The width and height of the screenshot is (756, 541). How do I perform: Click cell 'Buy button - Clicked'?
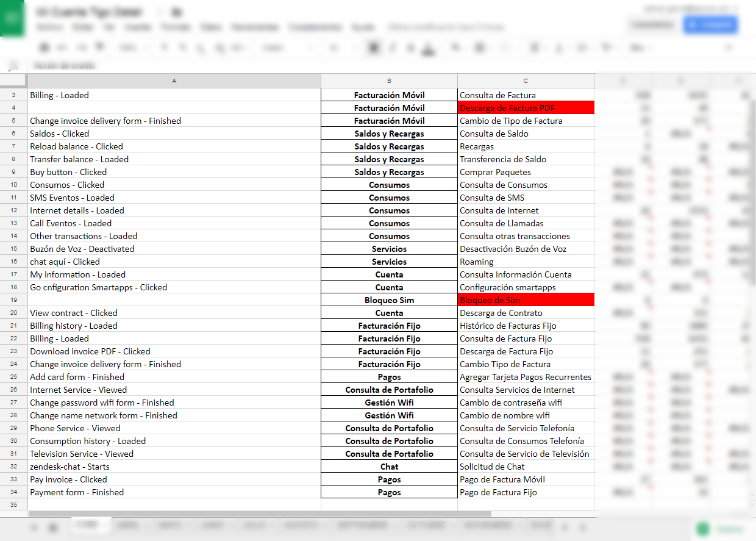click(174, 172)
